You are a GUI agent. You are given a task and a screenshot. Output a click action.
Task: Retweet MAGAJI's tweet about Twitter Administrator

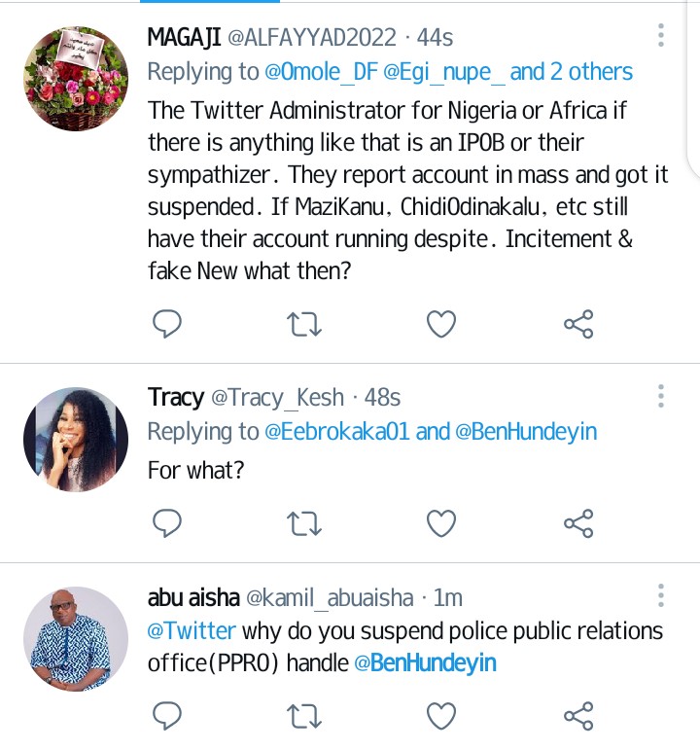[304, 324]
